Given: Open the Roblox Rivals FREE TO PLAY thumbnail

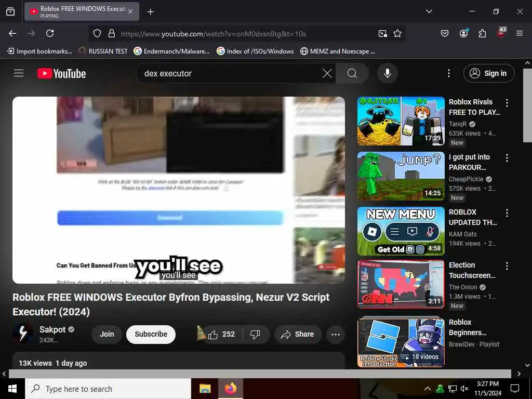Looking at the screenshot, I should 401,121.
